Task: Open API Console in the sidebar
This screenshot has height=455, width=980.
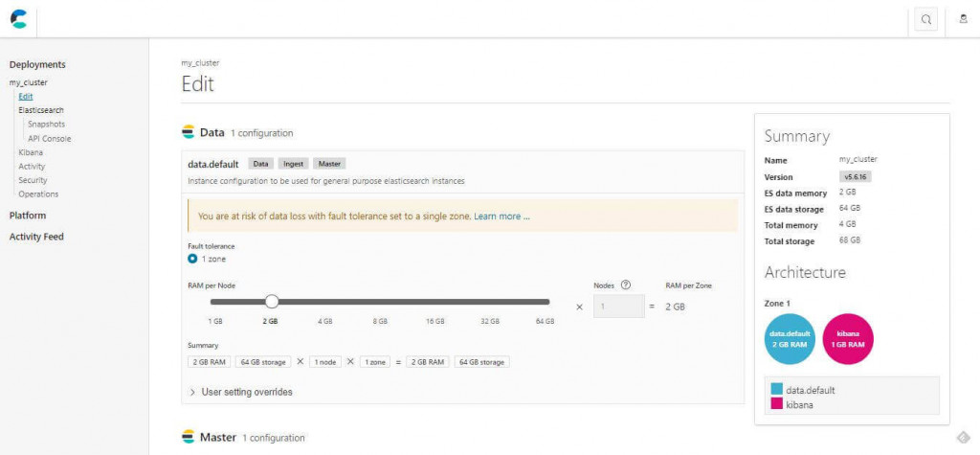Action: point(50,138)
